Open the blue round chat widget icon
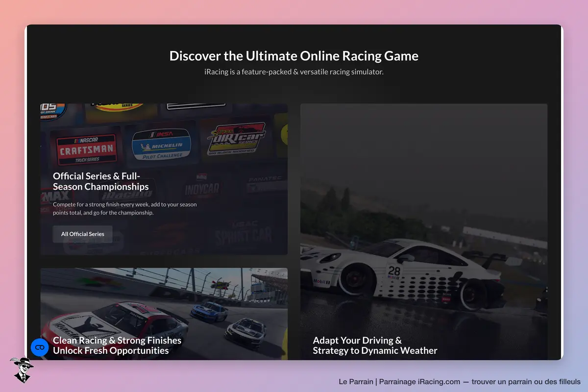The image size is (588, 392). 40,347
